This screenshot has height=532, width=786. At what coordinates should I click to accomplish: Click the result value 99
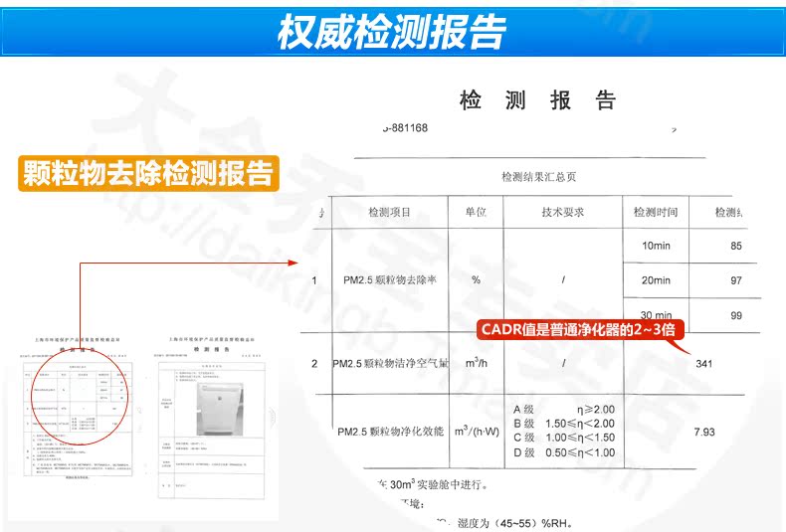click(x=736, y=315)
